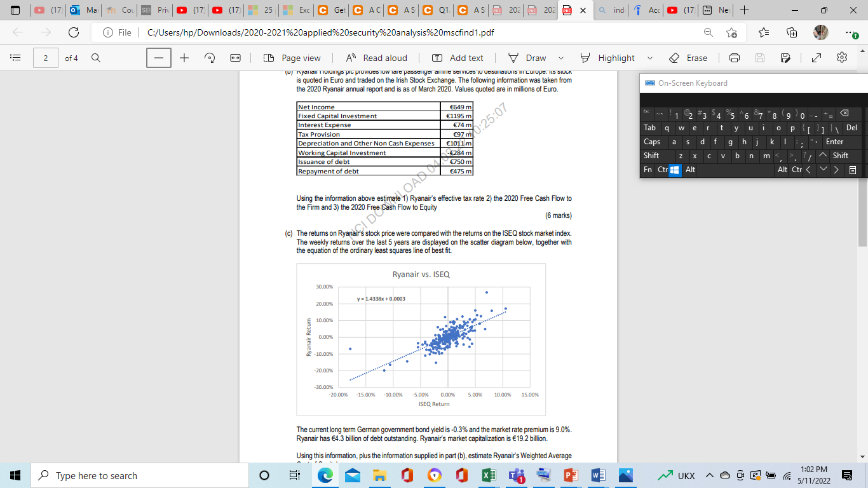
Task: Switch to the ind search browser tab
Action: click(610, 11)
